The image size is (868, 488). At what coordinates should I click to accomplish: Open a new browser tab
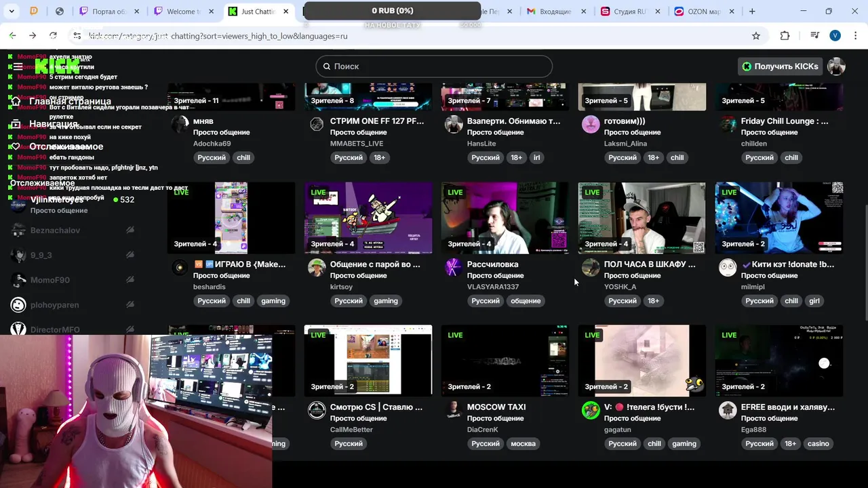[x=752, y=12]
